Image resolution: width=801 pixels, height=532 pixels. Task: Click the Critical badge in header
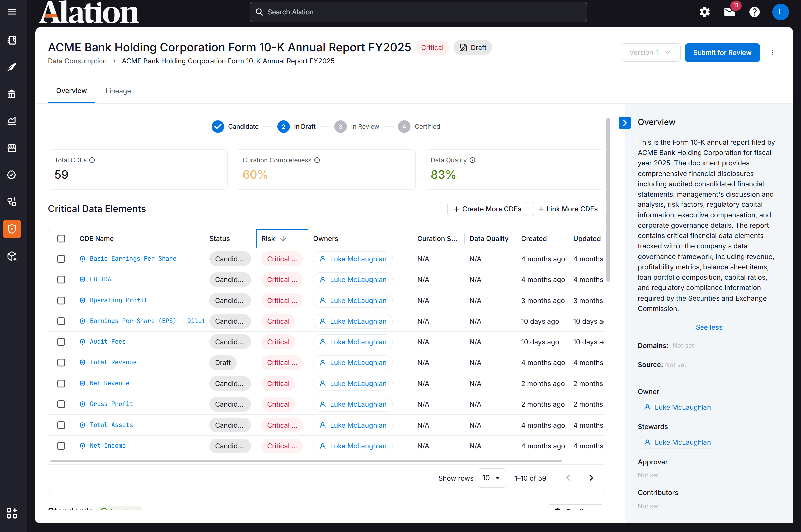click(432, 48)
